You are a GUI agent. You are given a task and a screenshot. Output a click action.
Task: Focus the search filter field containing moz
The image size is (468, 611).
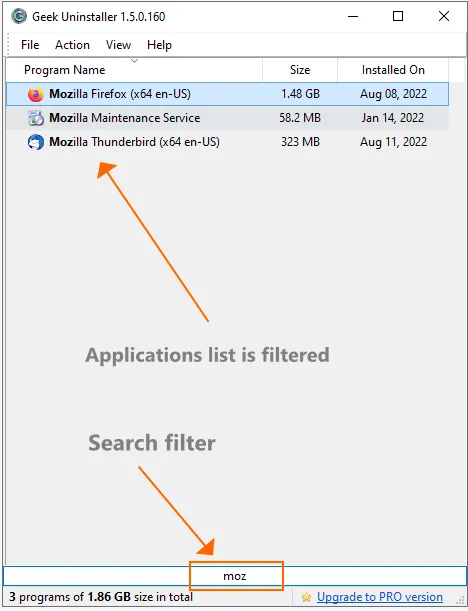point(235,576)
